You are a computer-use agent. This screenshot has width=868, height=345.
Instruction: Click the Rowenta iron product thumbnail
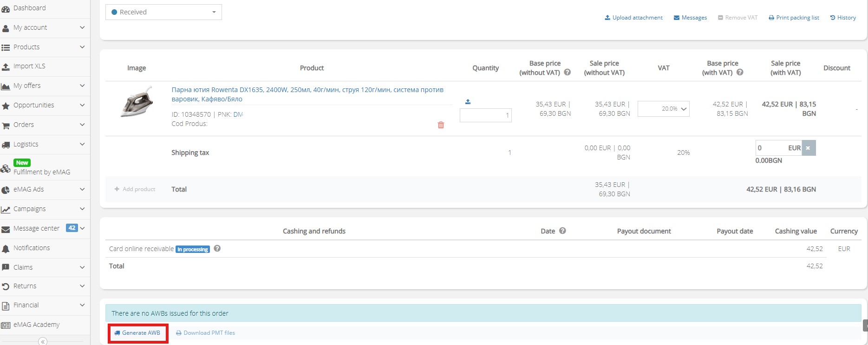pos(137,101)
